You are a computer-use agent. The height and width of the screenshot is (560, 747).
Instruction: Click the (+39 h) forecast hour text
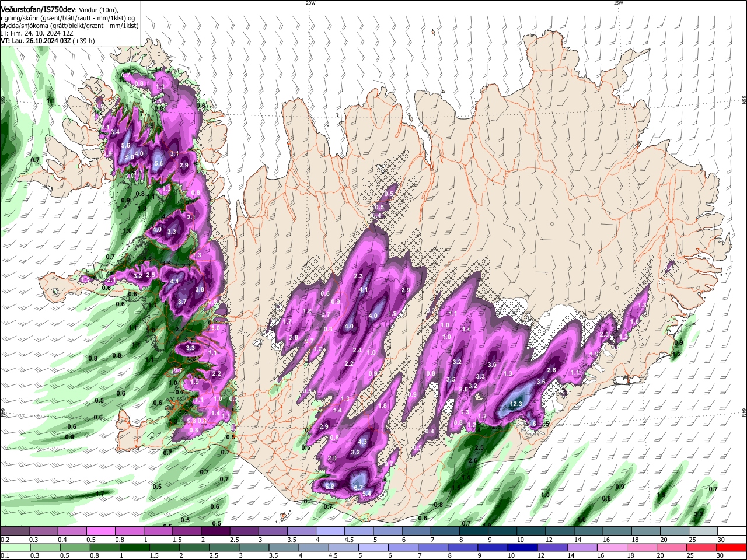tap(85, 41)
